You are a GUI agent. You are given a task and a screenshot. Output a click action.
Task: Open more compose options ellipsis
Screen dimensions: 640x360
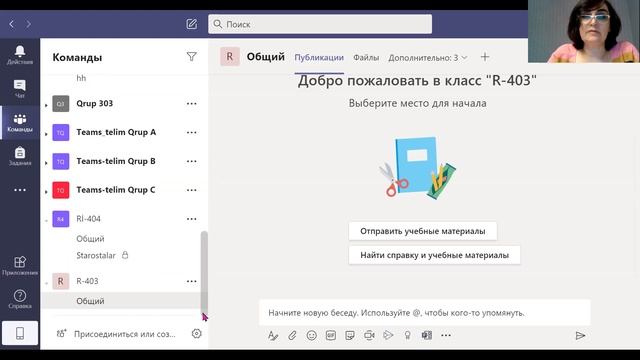click(x=446, y=336)
